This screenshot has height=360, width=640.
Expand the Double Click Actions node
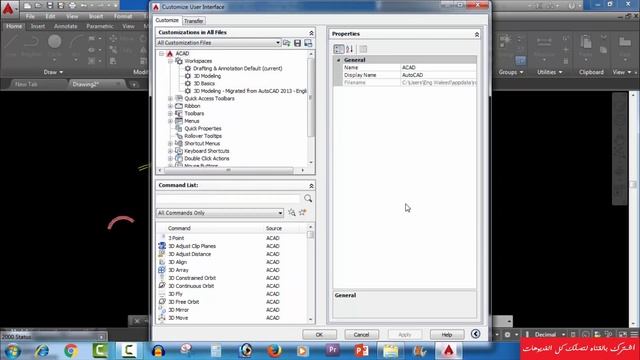[x=170, y=158]
